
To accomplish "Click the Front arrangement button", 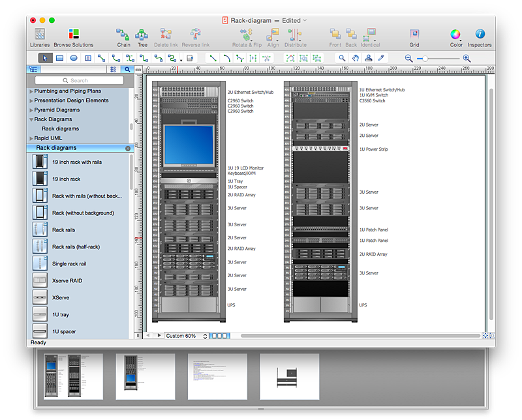I will tap(335, 37).
